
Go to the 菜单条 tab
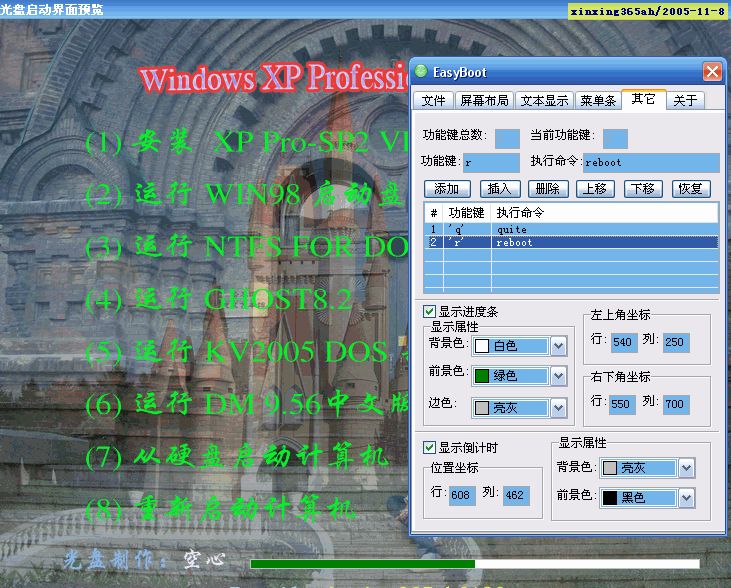(x=598, y=100)
